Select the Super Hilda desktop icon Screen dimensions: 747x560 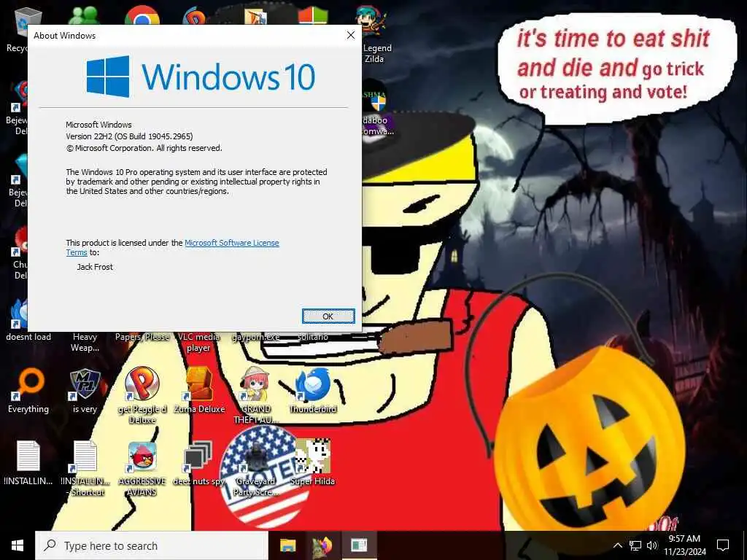pyautogui.click(x=312, y=463)
